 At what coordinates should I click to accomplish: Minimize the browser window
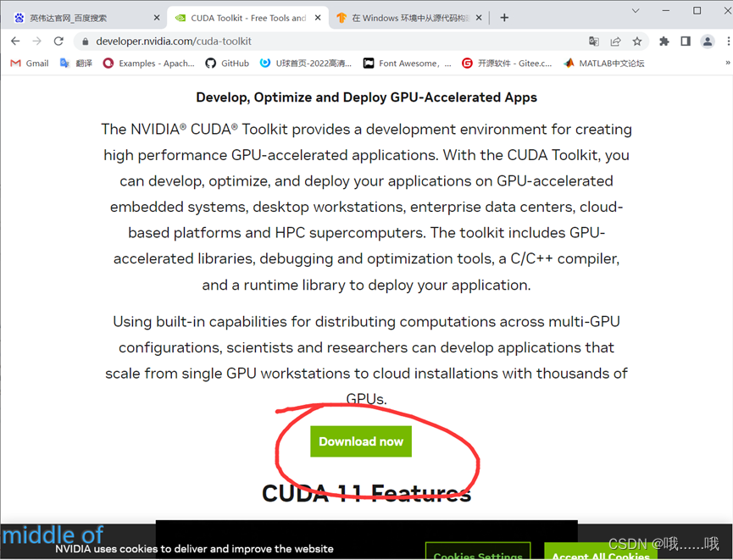pos(666,10)
